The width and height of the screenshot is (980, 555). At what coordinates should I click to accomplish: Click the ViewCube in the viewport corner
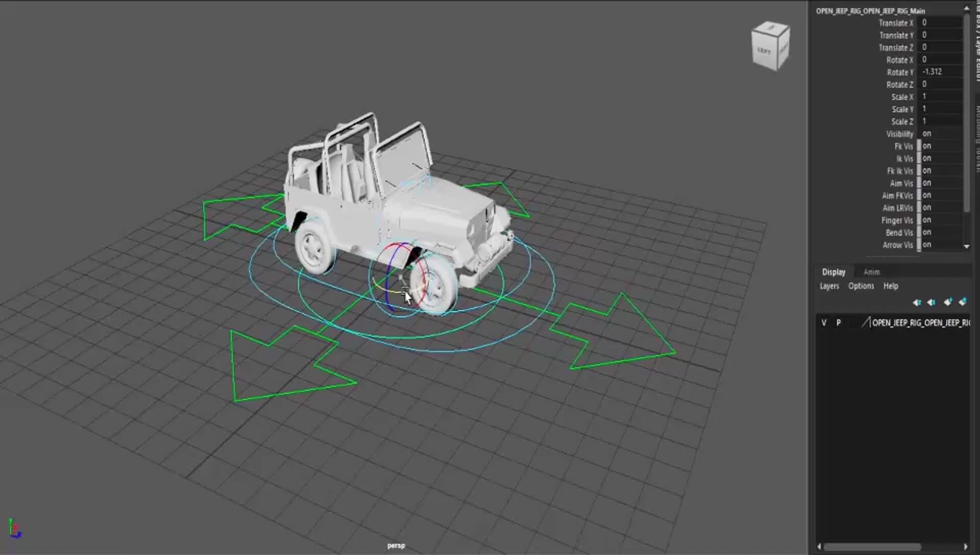point(771,45)
